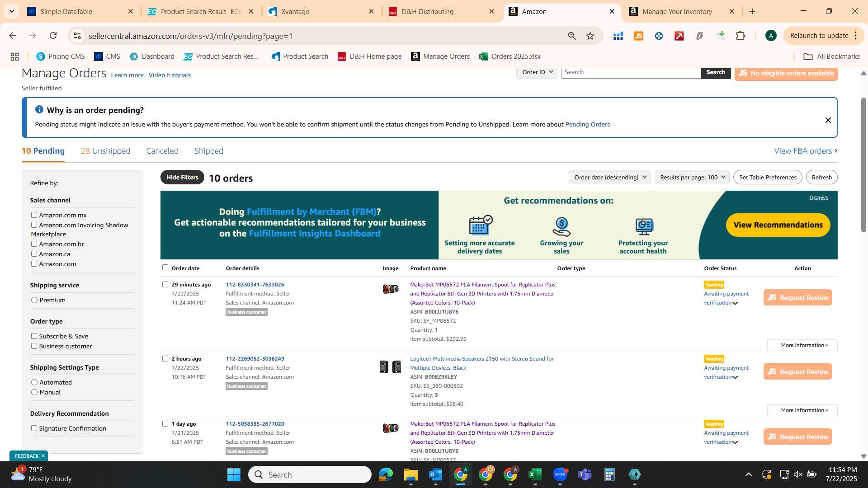The width and height of the screenshot is (868, 488).
Task: Go back with the browser back arrow
Action: pyautogui.click(x=13, y=36)
